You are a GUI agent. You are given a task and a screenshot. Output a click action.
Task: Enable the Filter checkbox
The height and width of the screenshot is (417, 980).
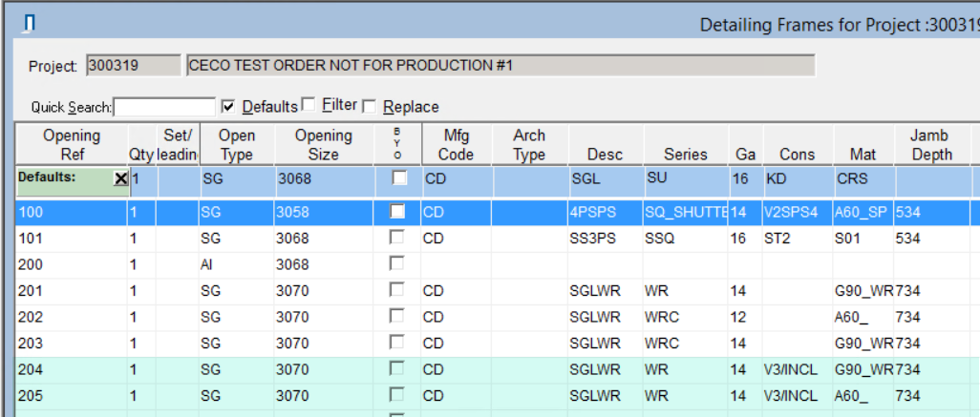[309, 105]
